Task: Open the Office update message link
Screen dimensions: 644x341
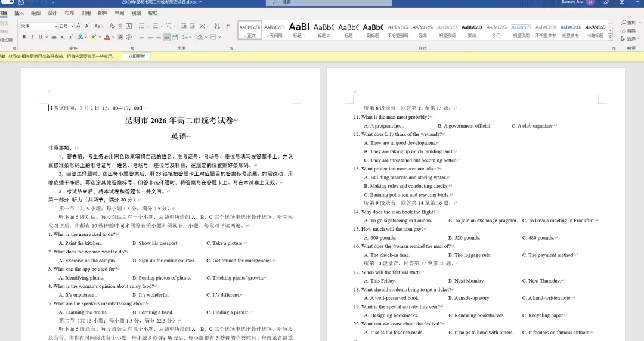Action: point(63,56)
